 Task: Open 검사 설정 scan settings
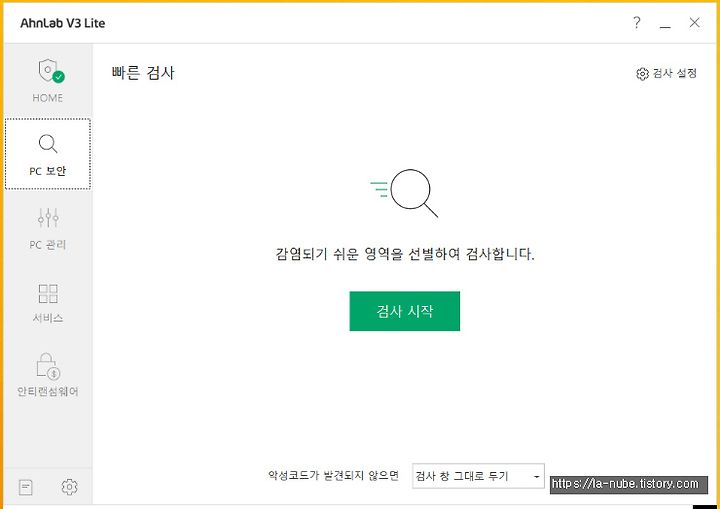[666, 73]
